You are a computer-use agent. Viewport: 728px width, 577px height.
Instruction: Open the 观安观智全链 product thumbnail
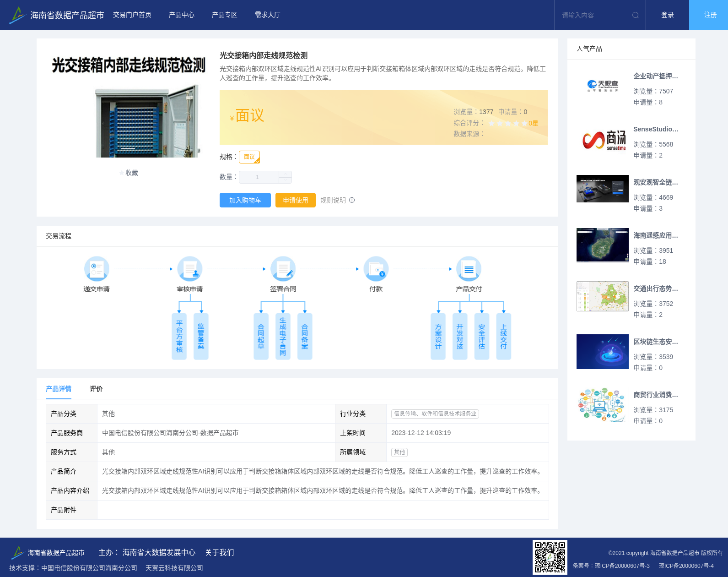coord(603,189)
